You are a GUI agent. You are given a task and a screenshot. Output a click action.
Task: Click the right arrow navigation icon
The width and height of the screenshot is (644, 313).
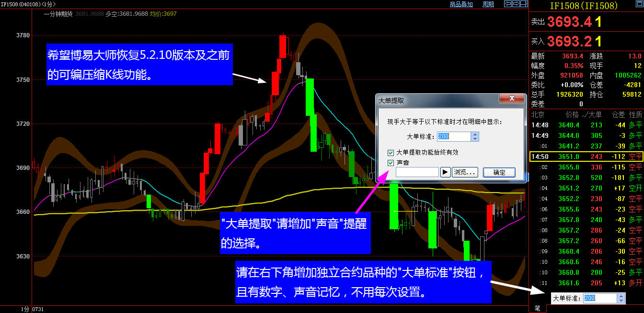[x=516, y=4]
